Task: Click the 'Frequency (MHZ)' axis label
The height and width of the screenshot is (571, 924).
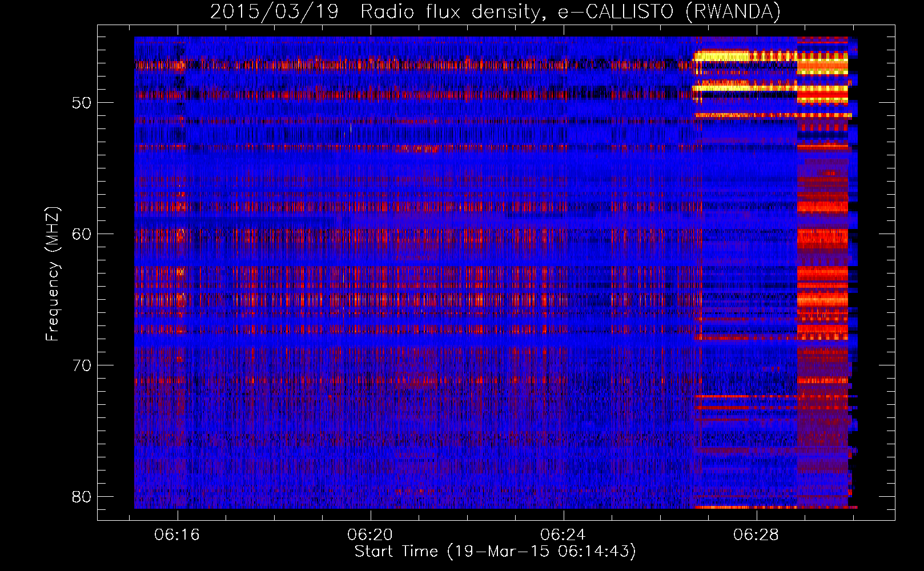Action: tap(53, 274)
